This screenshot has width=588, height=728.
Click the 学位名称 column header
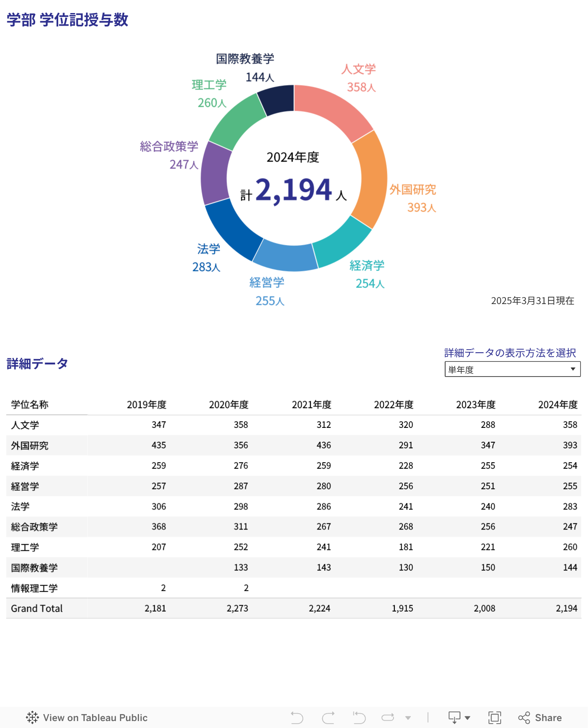(x=30, y=405)
